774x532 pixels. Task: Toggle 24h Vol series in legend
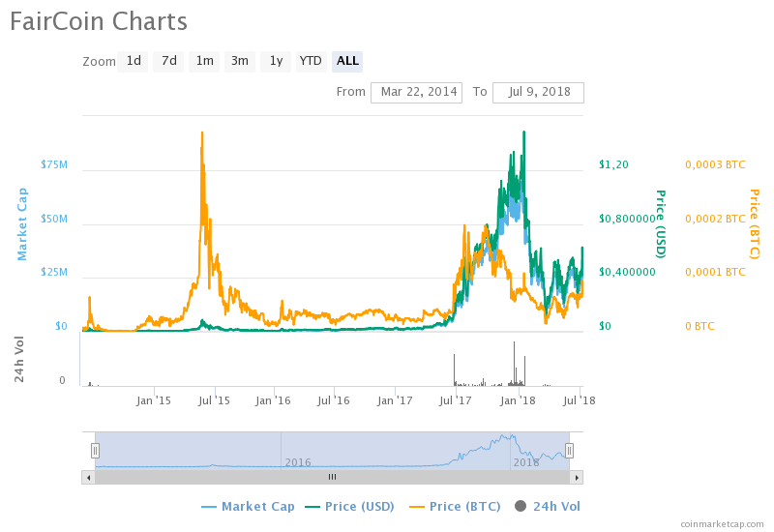pos(548,506)
